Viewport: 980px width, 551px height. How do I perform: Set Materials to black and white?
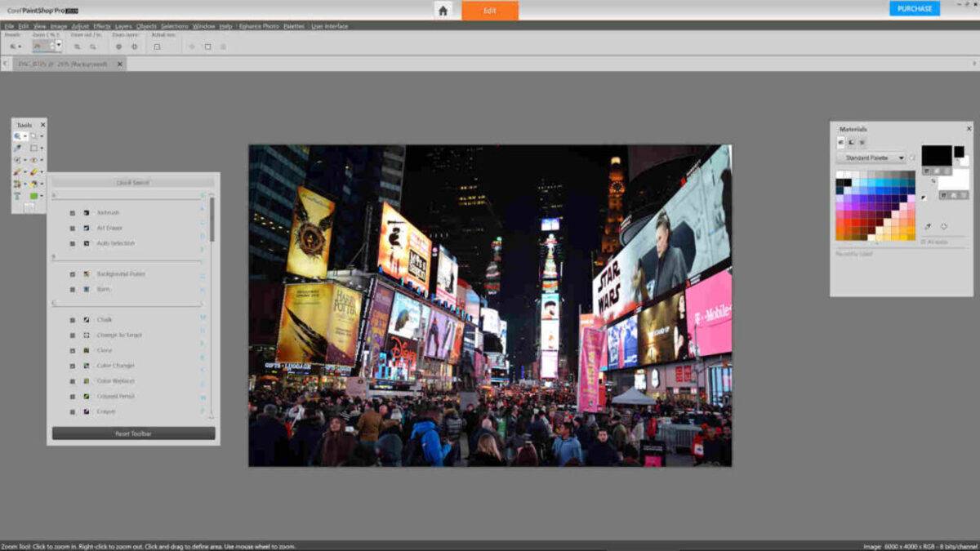click(924, 197)
